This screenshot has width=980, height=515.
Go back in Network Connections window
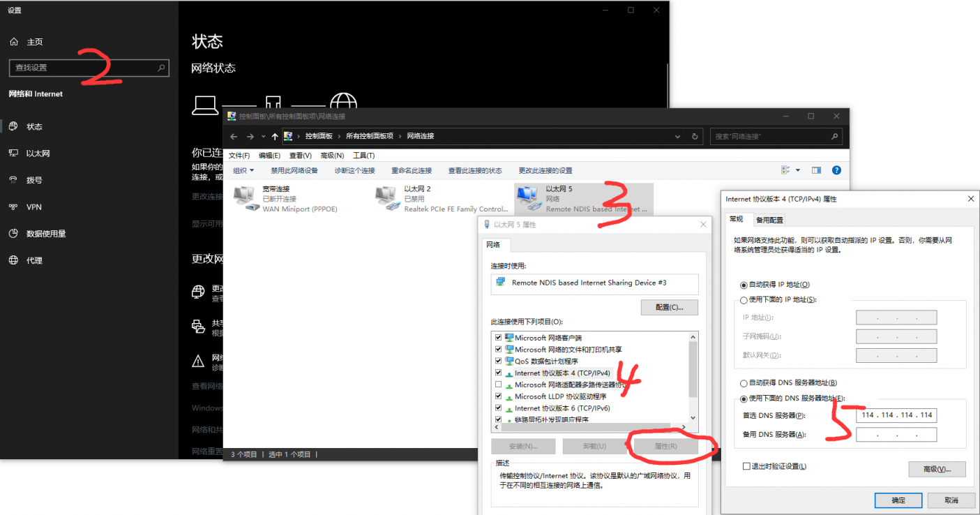(x=234, y=137)
